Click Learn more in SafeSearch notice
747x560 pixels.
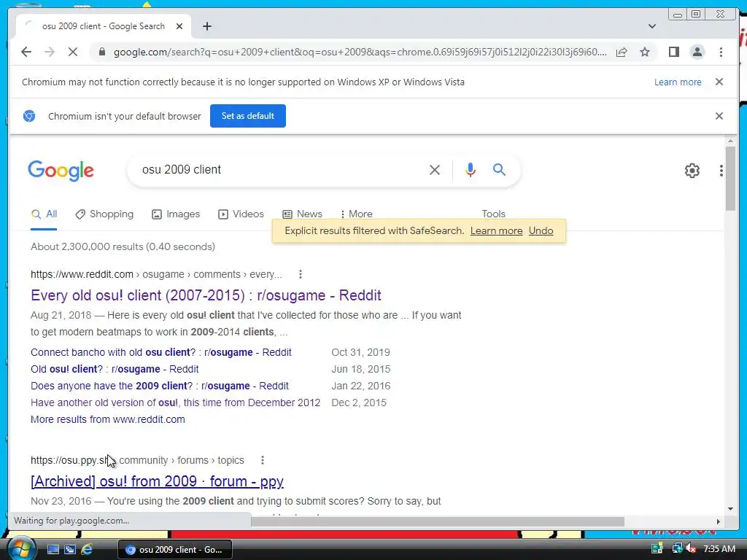tap(496, 231)
